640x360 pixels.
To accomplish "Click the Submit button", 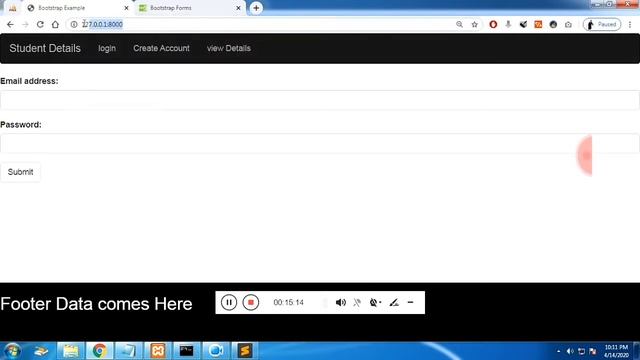I will coord(20,172).
